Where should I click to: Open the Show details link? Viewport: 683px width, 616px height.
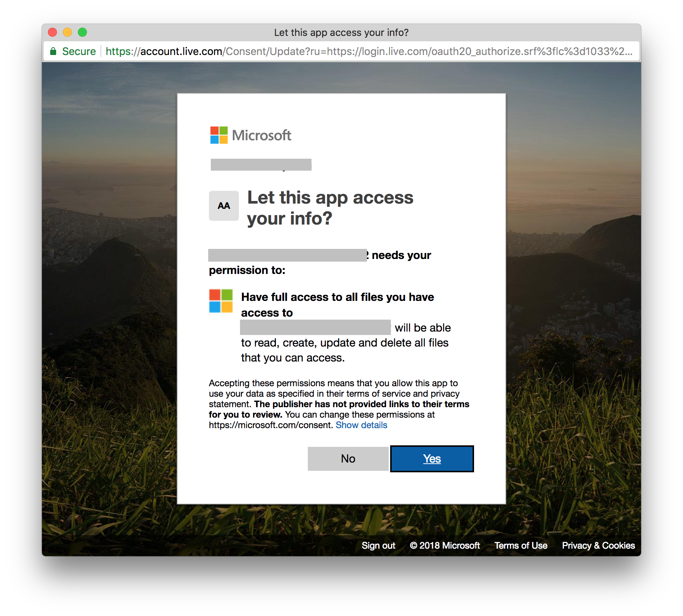pos(361,425)
